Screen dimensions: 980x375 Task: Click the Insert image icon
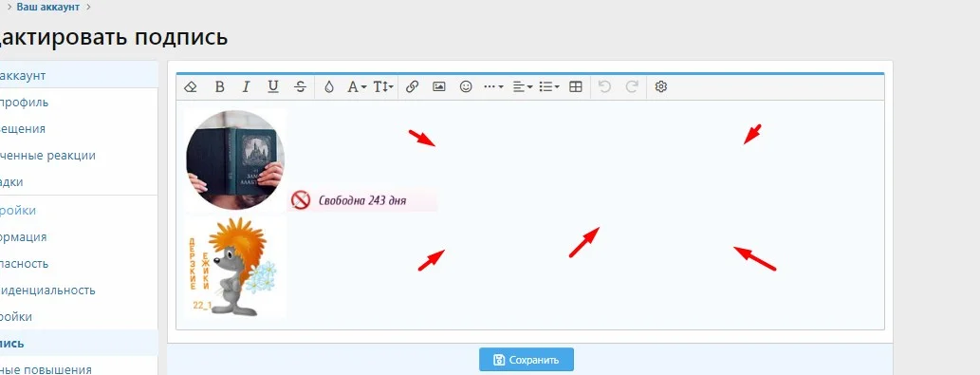tap(438, 87)
